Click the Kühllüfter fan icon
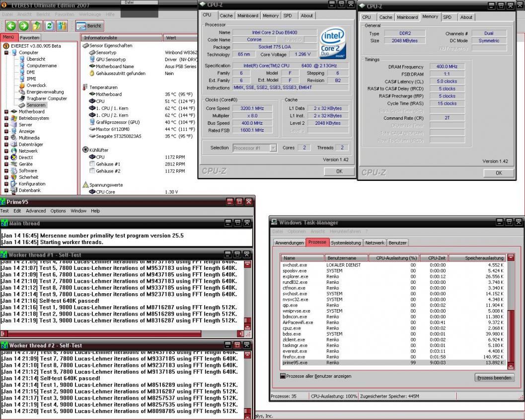This screenshot has width=525, height=420. coord(85,150)
